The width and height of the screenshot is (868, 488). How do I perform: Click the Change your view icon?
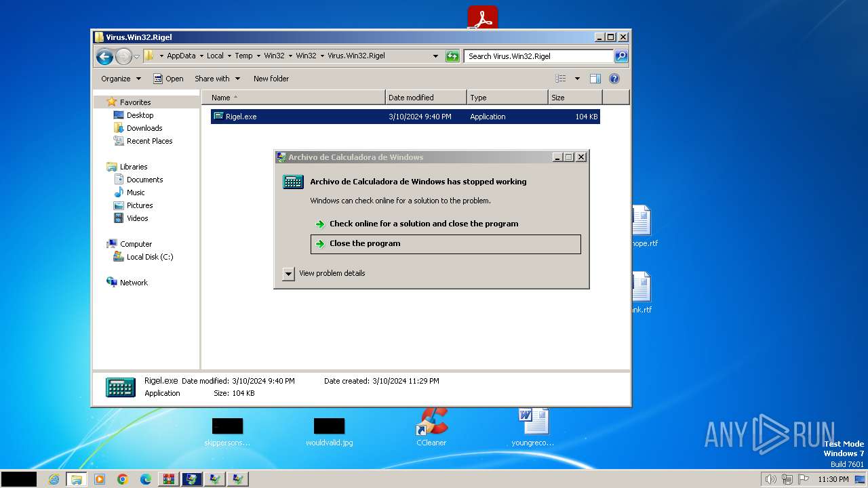[x=561, y=79]
